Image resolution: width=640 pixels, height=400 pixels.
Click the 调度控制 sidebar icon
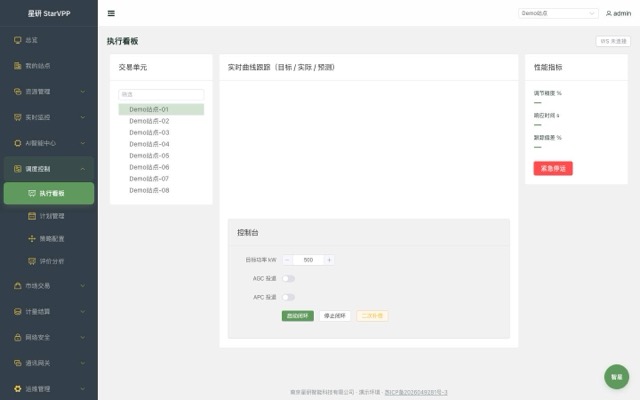(x=18, y=169)
